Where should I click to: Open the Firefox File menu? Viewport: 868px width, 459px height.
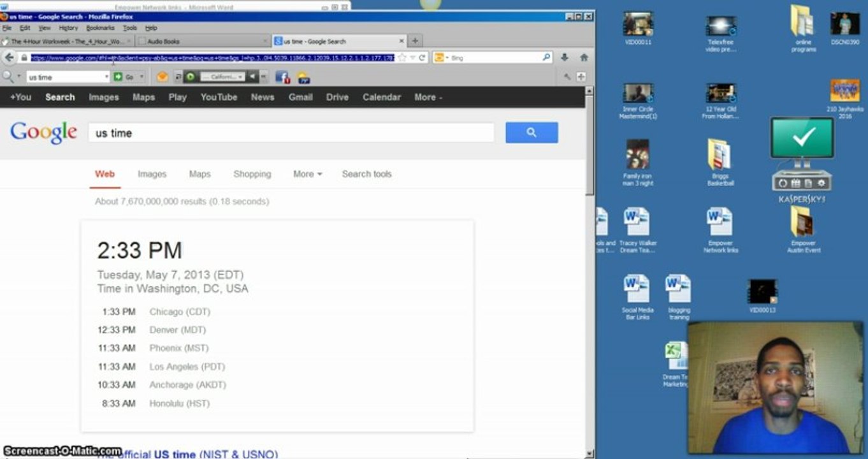[7, 28]
